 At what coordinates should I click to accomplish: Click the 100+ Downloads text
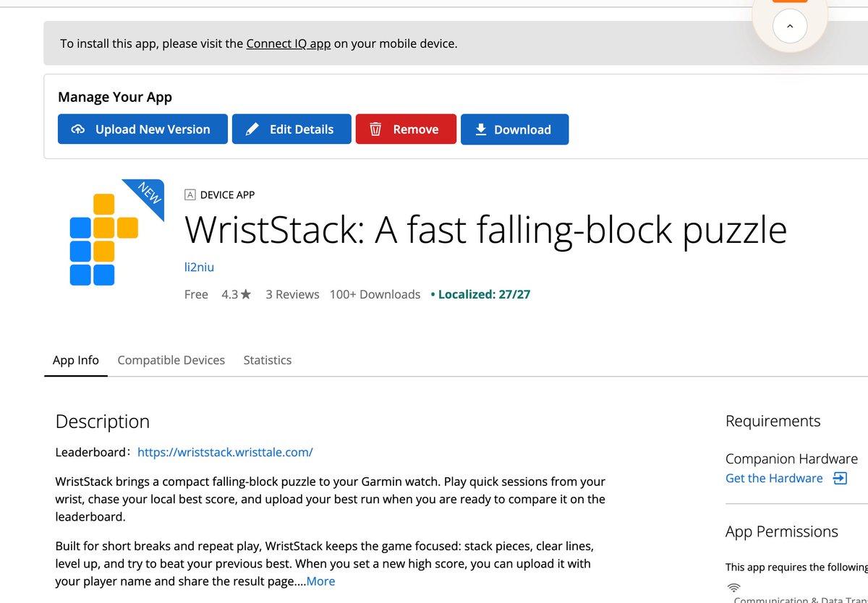[375, 294]
